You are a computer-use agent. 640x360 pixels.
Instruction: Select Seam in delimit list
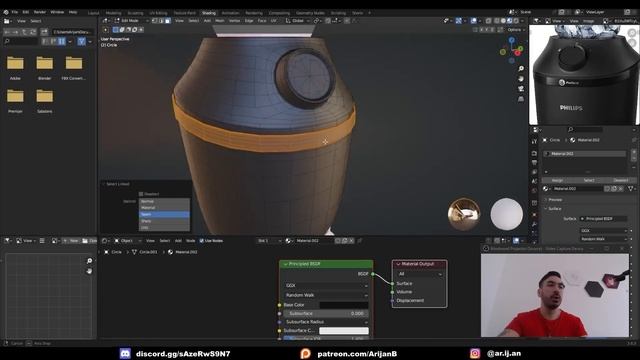164,214
